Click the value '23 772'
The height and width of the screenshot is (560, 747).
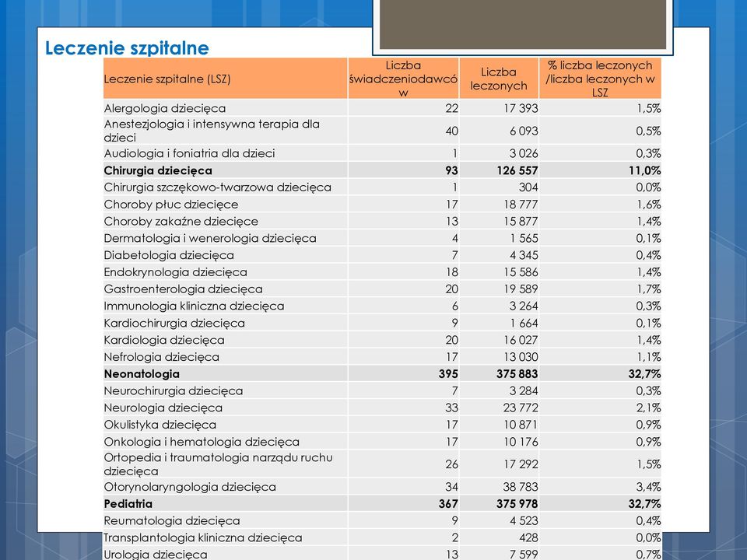coord(521,408)
